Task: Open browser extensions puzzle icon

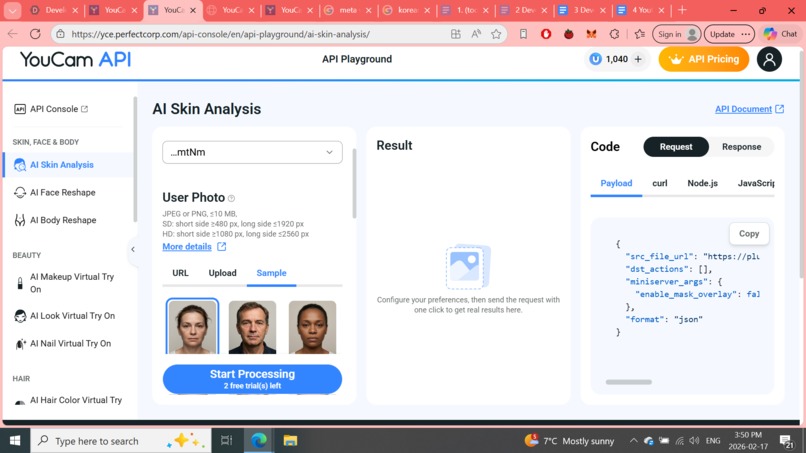Action: [x=614, y=34]
